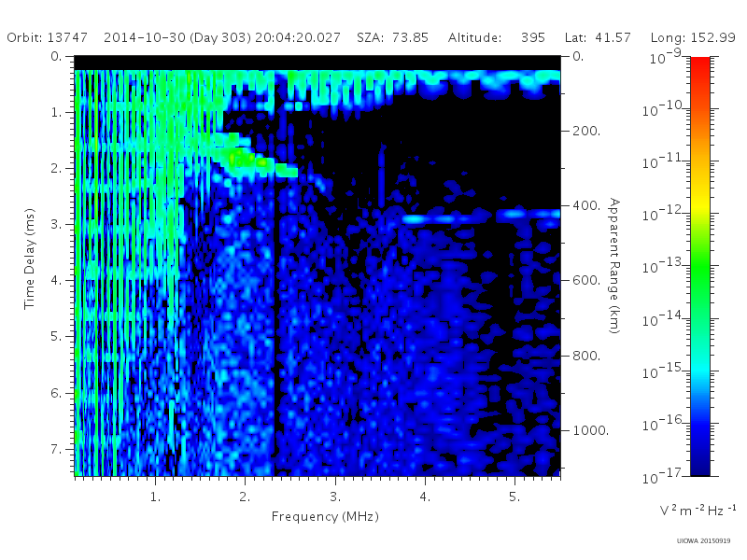The width and height of the screenshot is (747, 560).
Task: Click the 400. tick on Apparent Range axis
Action: tap(586, 205)
